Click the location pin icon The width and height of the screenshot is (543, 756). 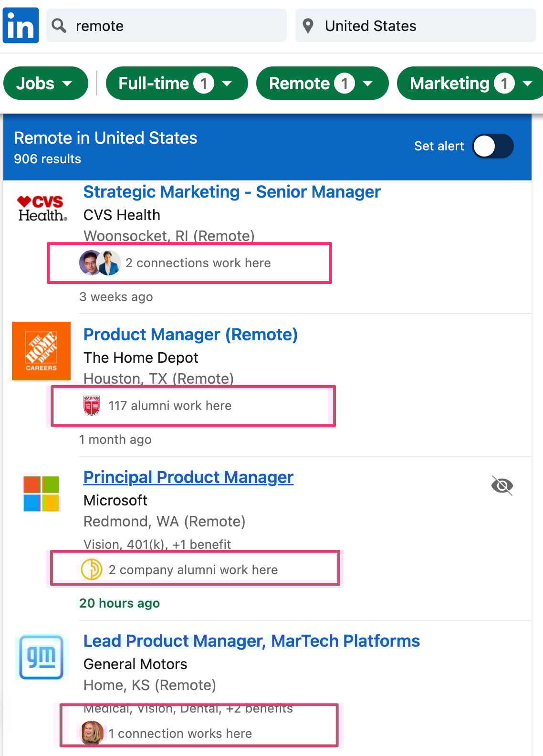point(308,26)
